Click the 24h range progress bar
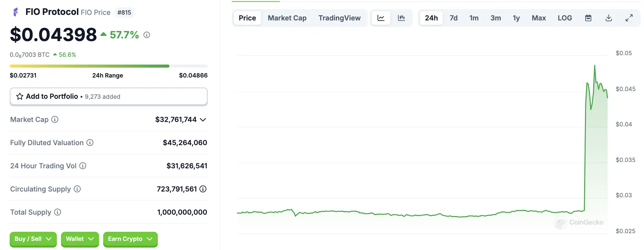 tap(108, 66)
